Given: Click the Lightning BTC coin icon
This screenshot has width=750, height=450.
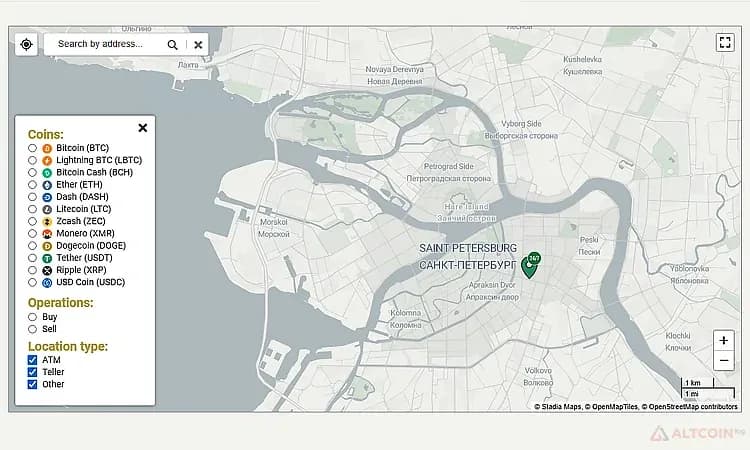Looking at the screenshot, I should click(x=47, y=161).
